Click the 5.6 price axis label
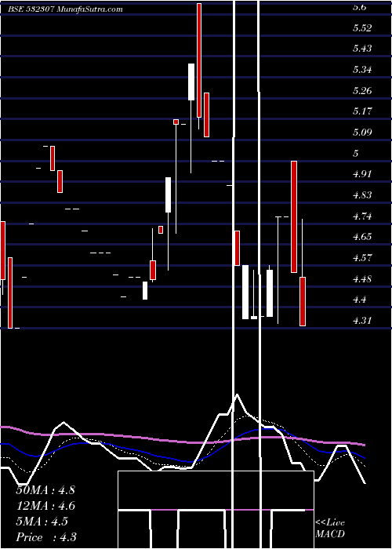The image size is (392, 549). point(359,7)
